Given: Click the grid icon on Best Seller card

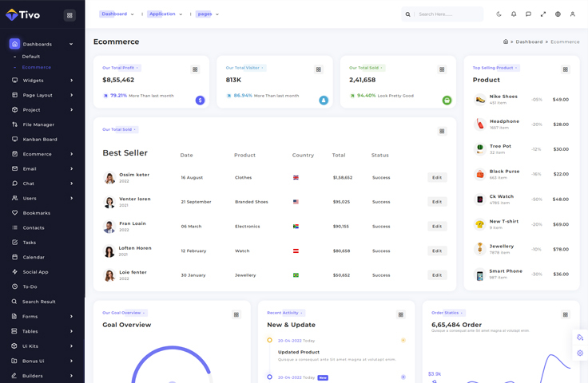Looking at the screenshot, I should [442, 131].
